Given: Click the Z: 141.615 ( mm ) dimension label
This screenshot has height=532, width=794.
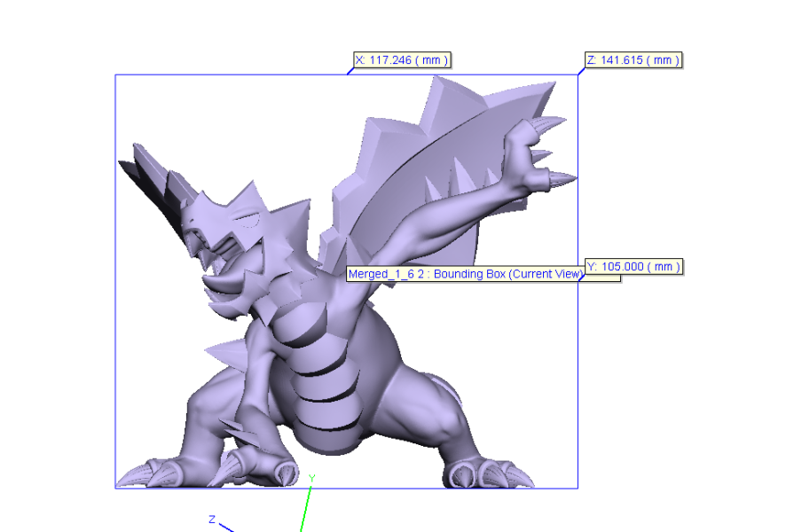Looking at the screenshot, I should [x=633, y=60].
